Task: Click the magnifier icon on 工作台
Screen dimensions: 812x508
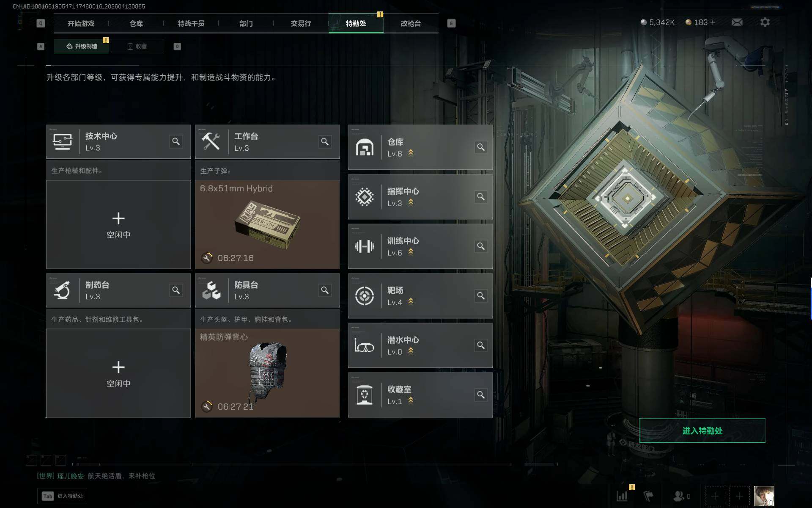Action: pos(325,141)
